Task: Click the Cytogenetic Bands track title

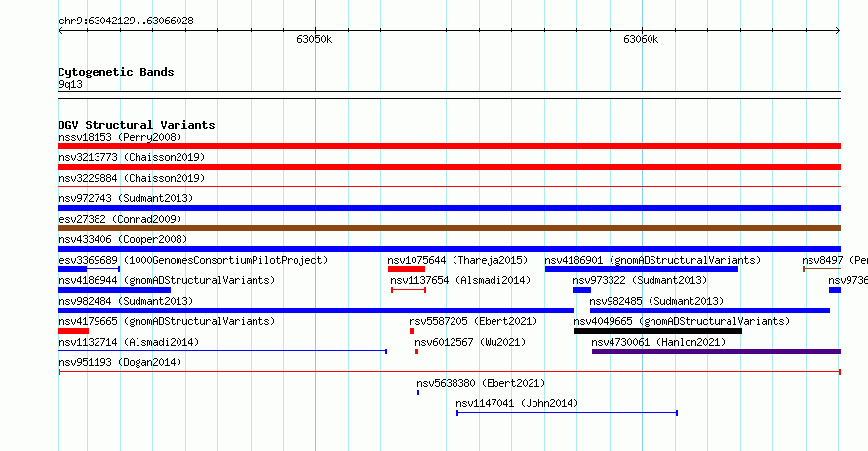Action: click(116, 72)
